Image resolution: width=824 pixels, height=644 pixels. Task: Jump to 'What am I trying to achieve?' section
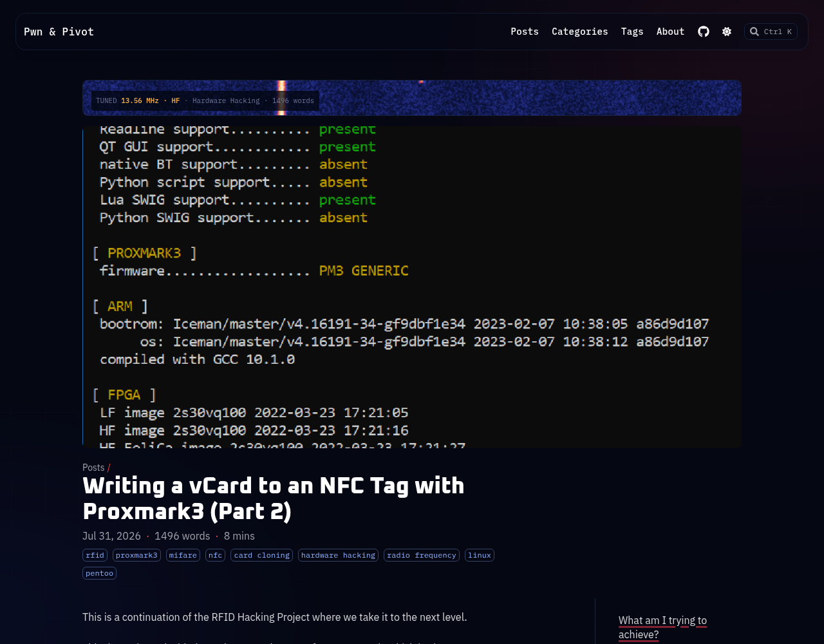point(662,628)
